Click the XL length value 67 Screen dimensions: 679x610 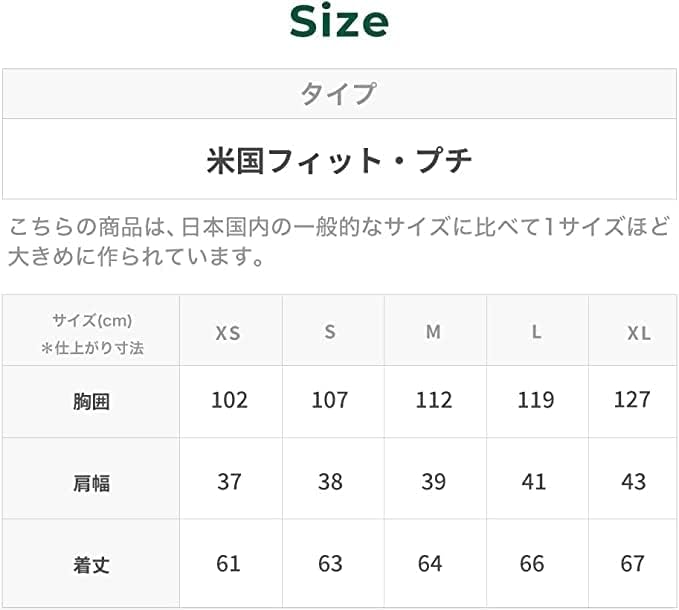[633, 564]
